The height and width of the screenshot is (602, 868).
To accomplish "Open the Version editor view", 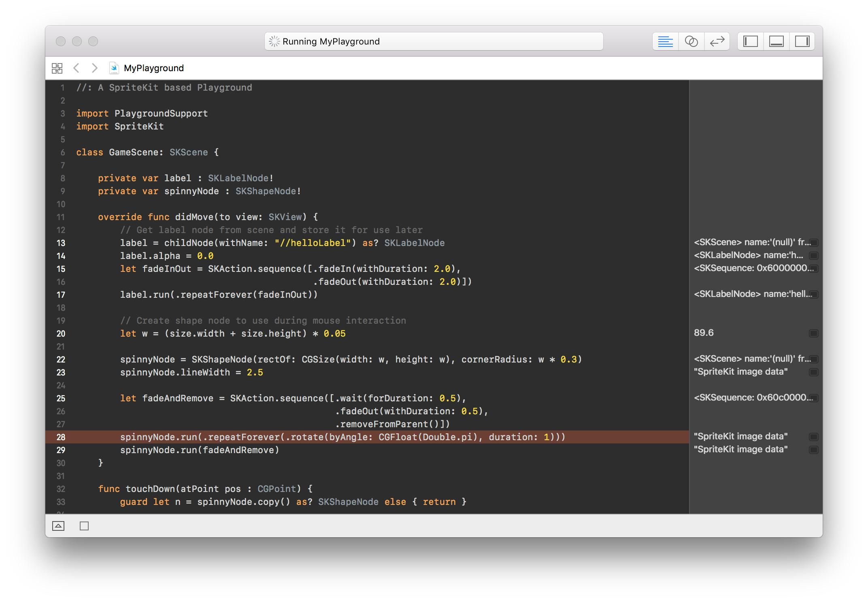I will coord(717,41).
